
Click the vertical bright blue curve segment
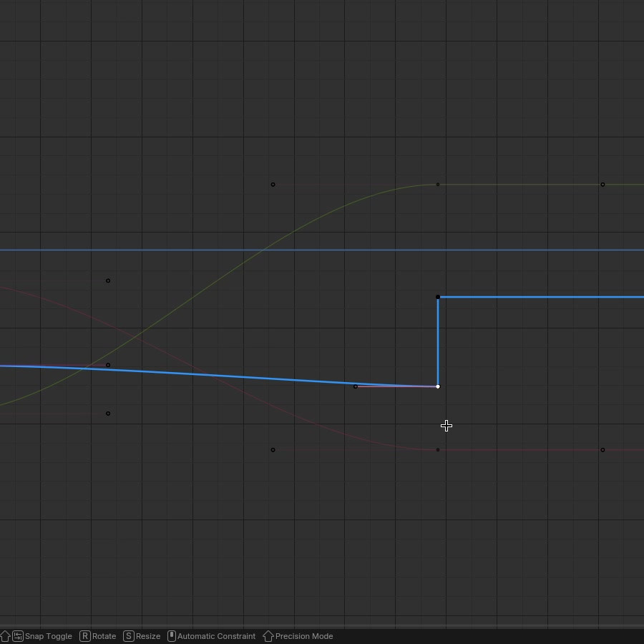(x=438, y=342)
